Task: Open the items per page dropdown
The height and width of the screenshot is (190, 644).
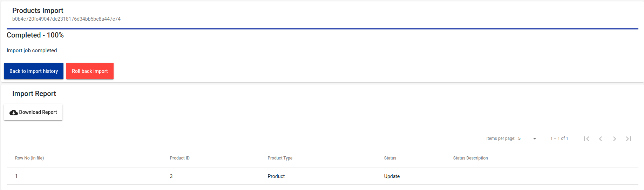Action: click(x=528, y=138)
